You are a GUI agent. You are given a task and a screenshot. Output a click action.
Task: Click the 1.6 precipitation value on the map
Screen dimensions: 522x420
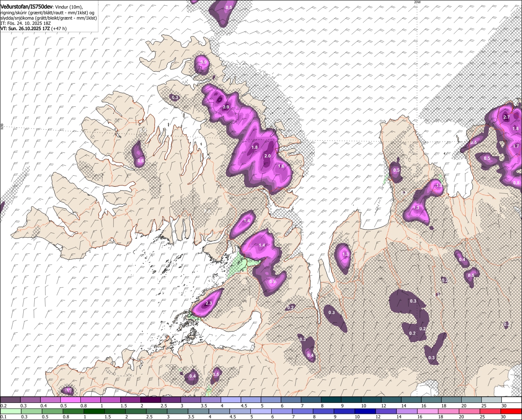tap(281, 166)
